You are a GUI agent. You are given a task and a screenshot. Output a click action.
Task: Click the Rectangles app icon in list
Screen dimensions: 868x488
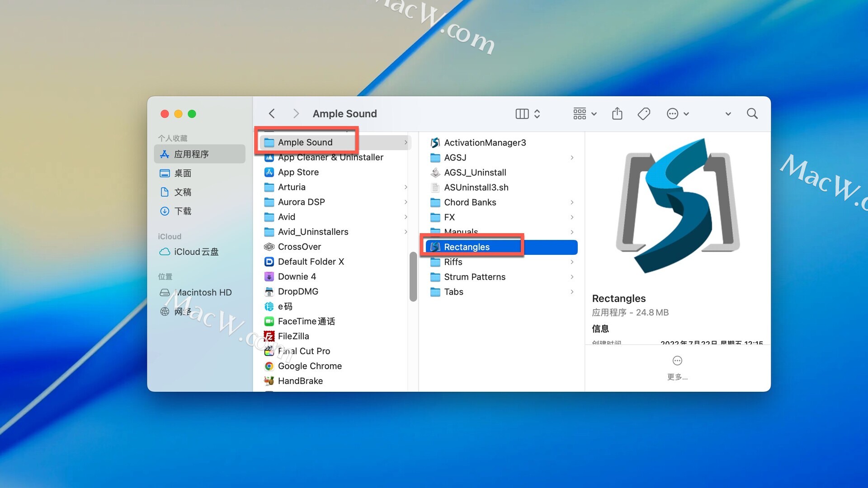pyautogui.click(x=435, y=247)
